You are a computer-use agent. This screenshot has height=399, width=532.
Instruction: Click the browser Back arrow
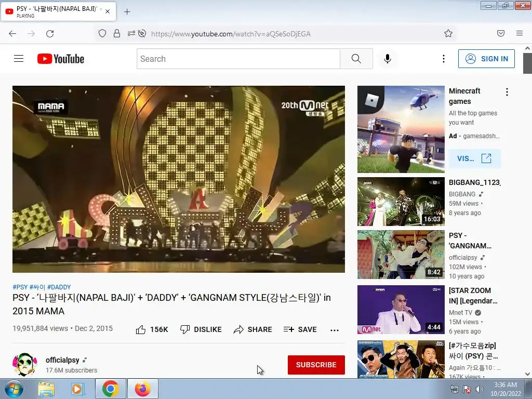(12, 34)
